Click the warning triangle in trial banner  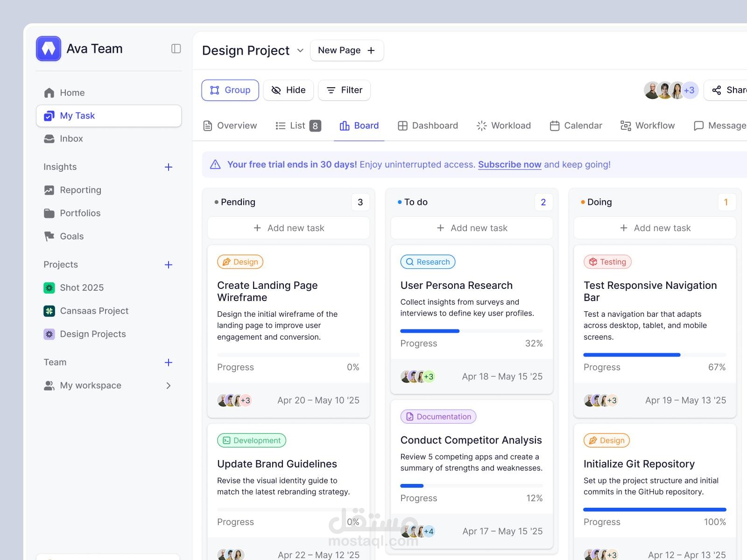tap(215, 164)
